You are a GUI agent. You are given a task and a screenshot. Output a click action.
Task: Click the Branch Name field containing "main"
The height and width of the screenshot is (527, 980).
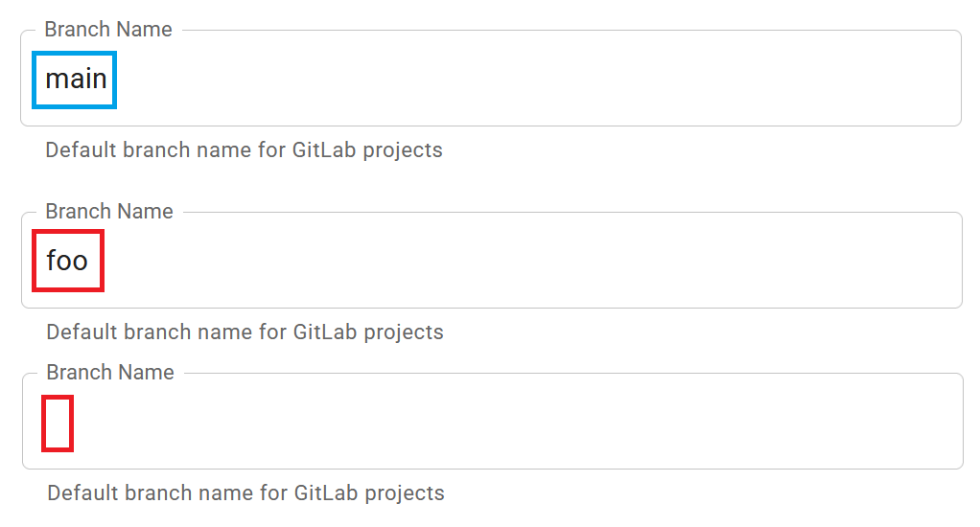point(490,79)
